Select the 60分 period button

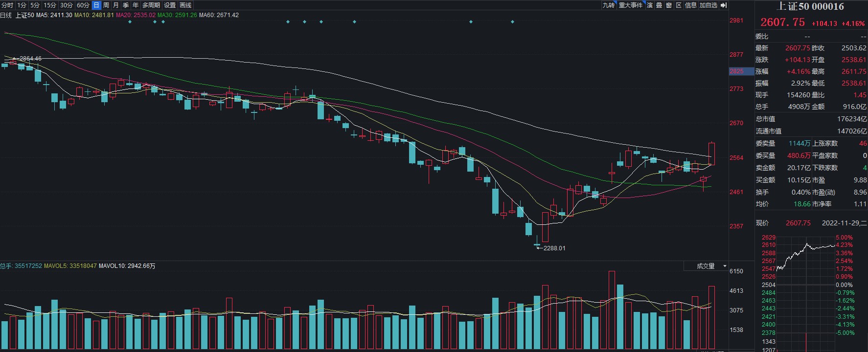coord(83,5)
